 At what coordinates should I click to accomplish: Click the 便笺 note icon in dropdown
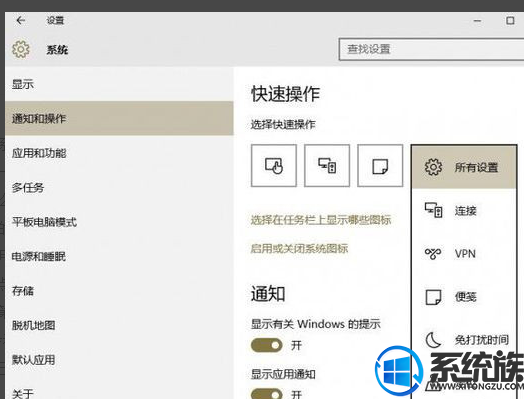[433, 297]
